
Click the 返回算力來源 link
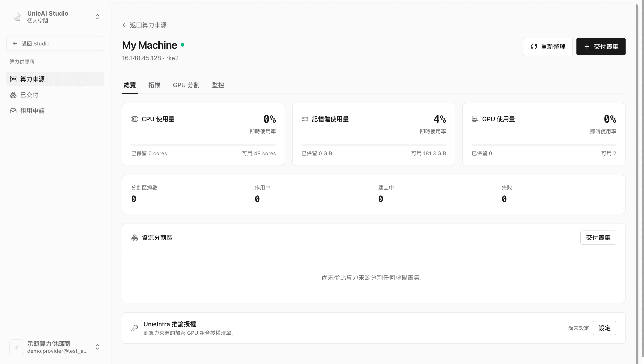145,25
